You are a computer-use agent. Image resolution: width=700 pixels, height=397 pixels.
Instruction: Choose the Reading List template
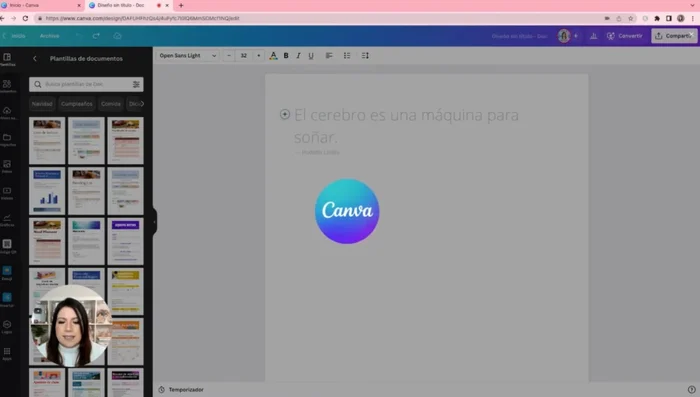pos(86,191)
